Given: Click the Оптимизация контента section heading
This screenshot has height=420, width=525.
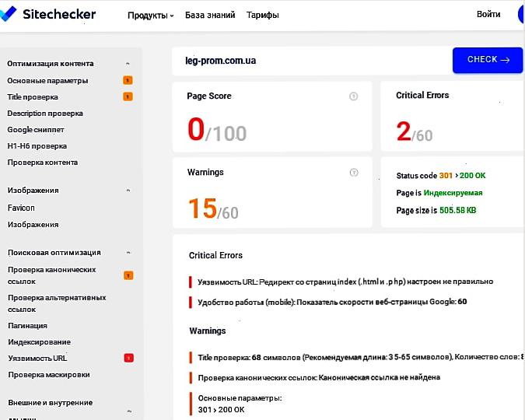Looking at the screenshot, I should pos(51,64).
